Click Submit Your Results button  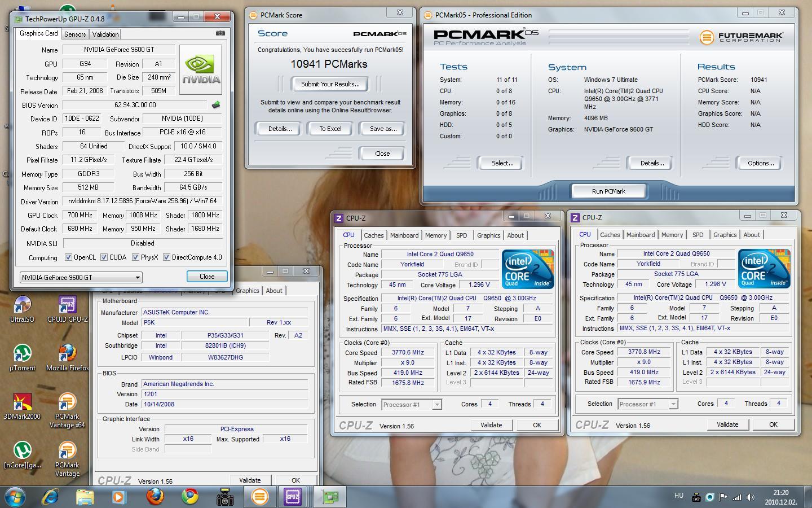point(330,84)
